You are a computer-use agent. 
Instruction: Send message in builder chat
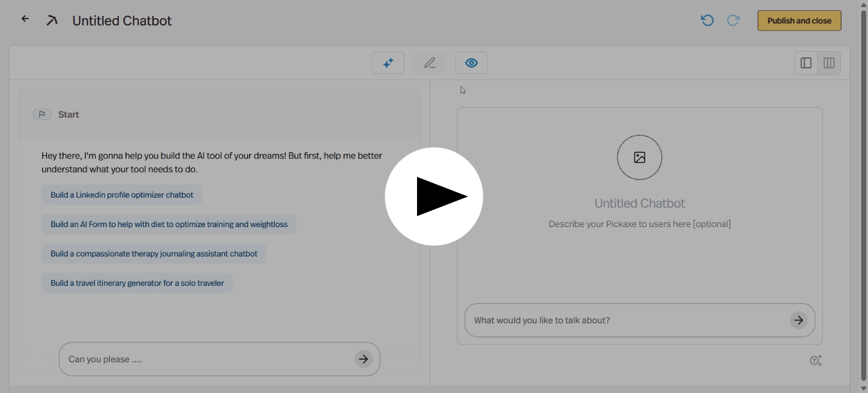363,359
